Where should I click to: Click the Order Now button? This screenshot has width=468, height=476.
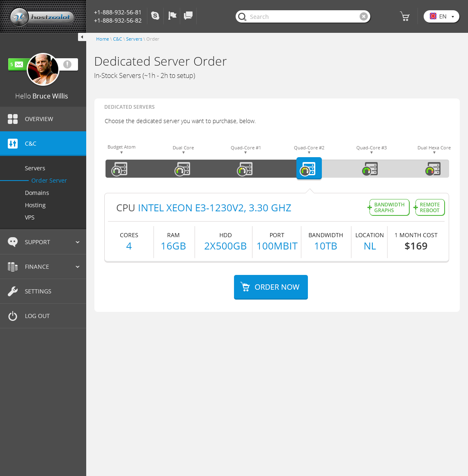(x=271, y=287)
